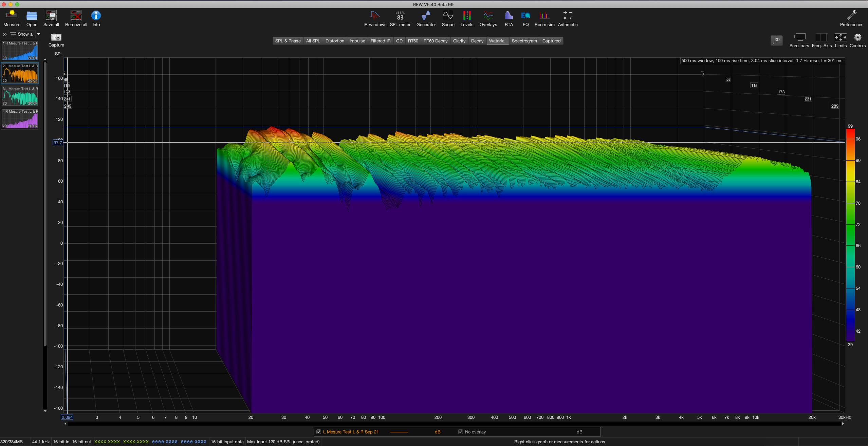Click the horizontal frequency scrollbar
Screen dimensions: 868x446
click(x=454, y=424)
